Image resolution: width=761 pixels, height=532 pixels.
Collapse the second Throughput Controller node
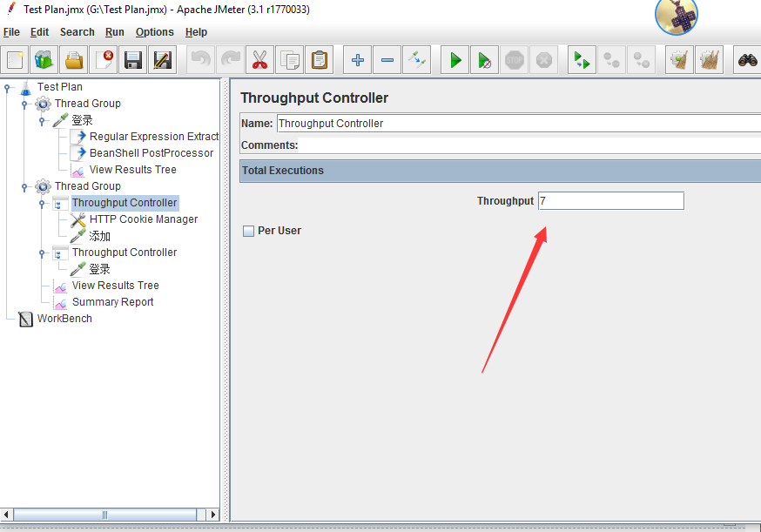point(42,253)
